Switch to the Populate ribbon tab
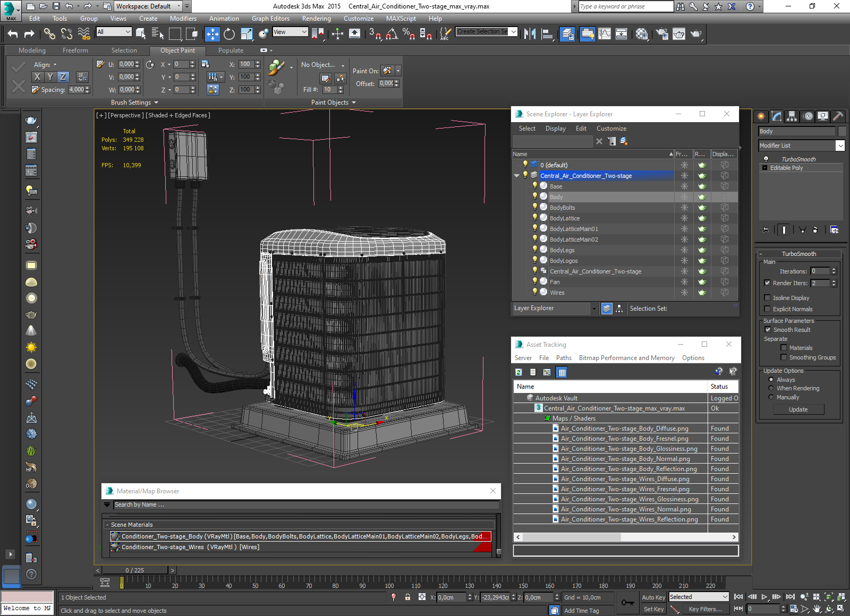This screenshot has height=616, width=850. click(x=231, y=50)
